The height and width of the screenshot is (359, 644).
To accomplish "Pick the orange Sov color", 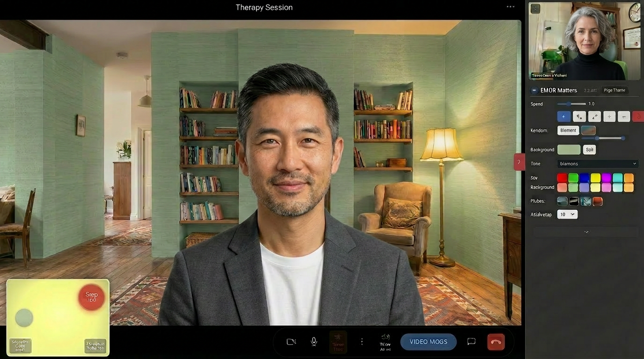I will click(x=629, y=178).
